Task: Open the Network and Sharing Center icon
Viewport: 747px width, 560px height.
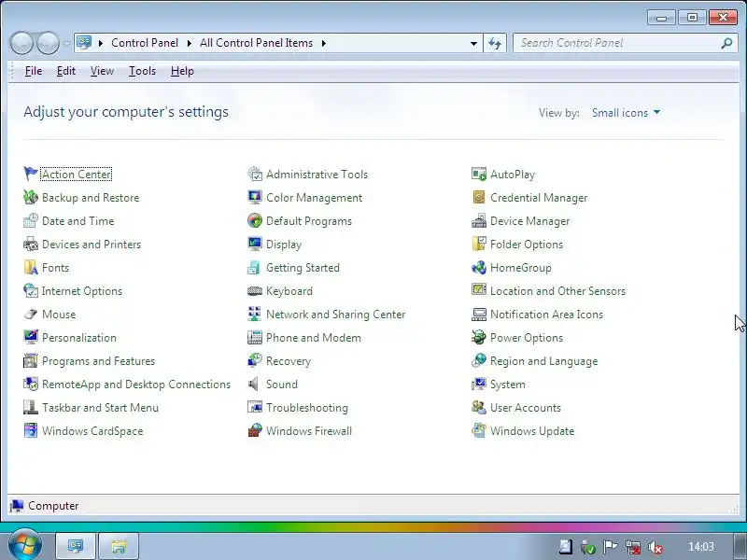Action: 255,315
